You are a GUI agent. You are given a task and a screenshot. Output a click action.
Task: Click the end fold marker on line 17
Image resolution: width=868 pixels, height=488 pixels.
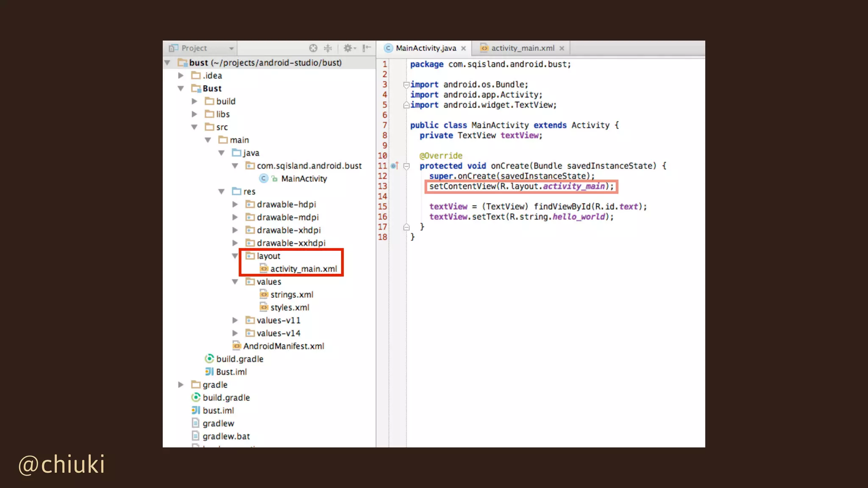406,227
